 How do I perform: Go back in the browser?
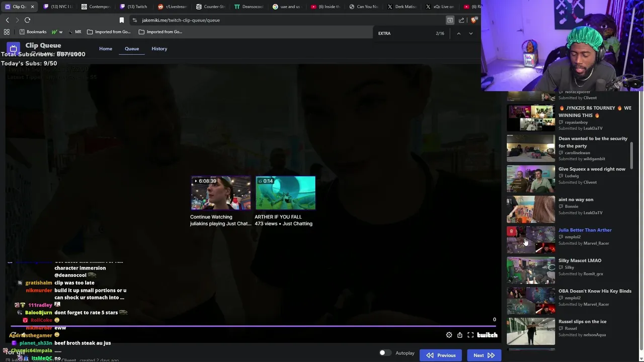point(7,20)
